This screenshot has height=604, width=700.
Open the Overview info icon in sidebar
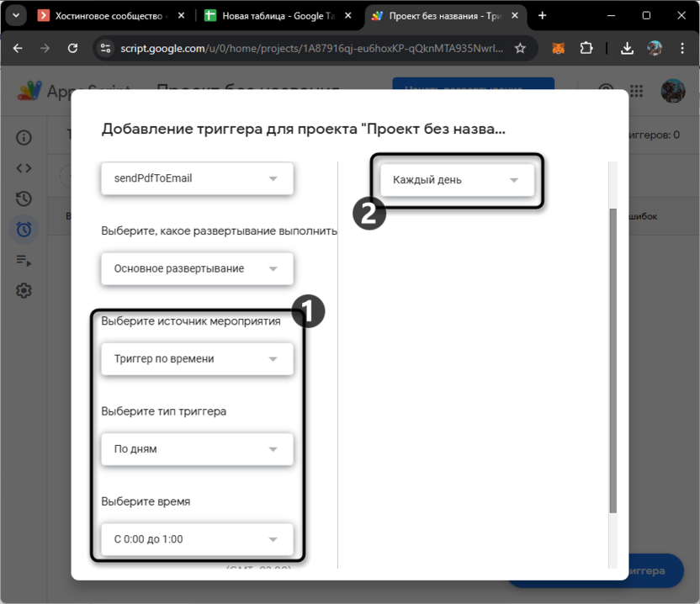point(24,137)
